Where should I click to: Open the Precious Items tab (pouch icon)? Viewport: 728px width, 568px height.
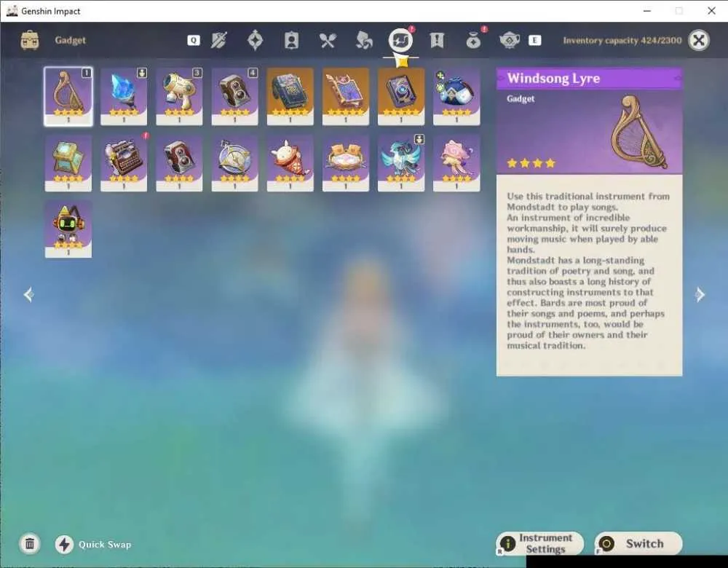coord(473,40)
